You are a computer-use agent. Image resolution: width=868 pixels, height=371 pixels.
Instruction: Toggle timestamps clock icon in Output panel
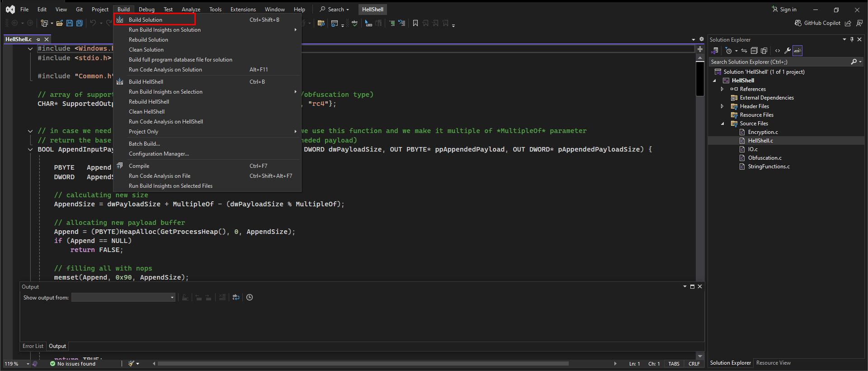(250, 297)
